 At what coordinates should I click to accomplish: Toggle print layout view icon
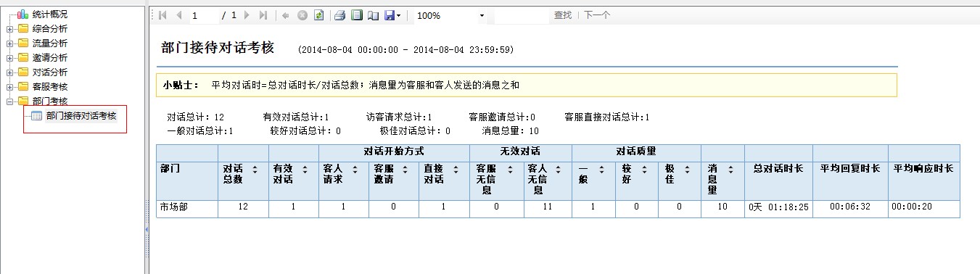point(356,15)
